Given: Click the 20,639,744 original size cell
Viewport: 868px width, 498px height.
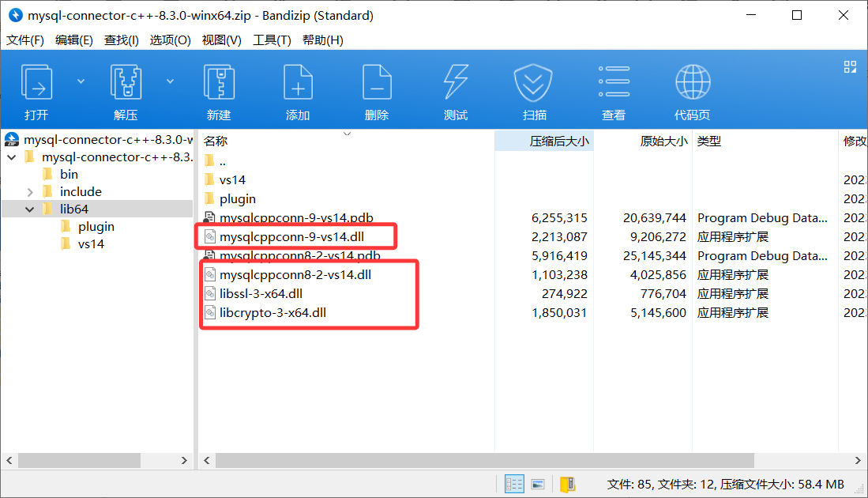Looking at the screenshot, I should coord(654,217).
